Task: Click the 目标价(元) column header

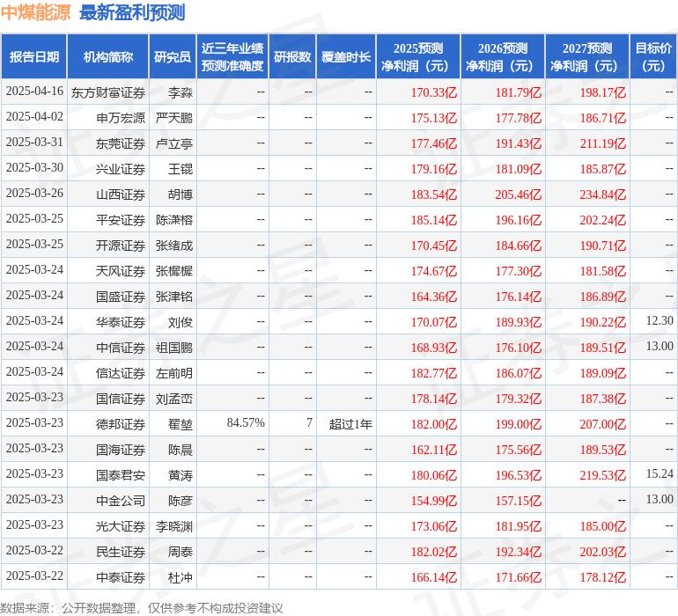Action: point(653,56)
